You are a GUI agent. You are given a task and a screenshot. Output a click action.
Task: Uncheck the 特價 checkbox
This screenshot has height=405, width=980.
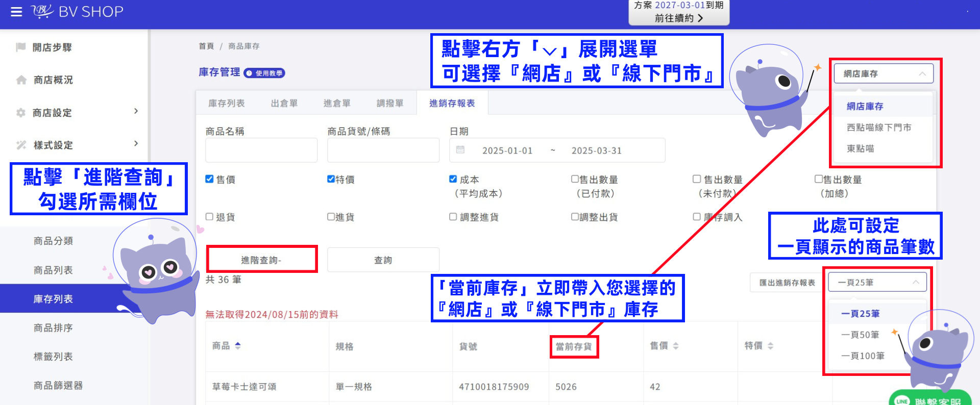click(x=331, y=179)
